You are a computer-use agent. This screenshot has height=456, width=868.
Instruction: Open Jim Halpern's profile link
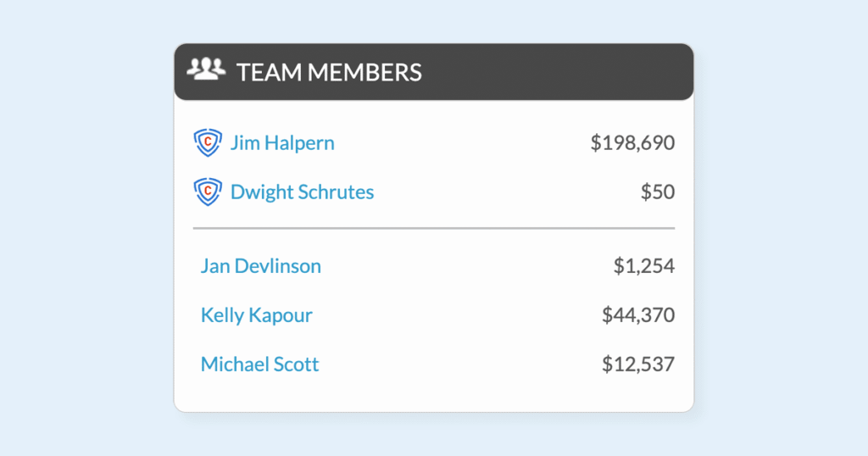[x=282, y=142]
